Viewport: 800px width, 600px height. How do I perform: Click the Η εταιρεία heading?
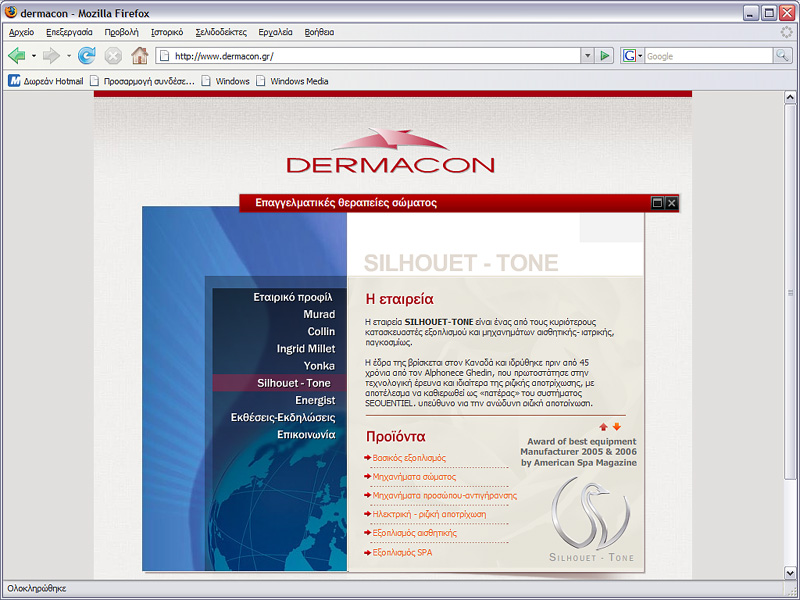[x=399, y=299]
